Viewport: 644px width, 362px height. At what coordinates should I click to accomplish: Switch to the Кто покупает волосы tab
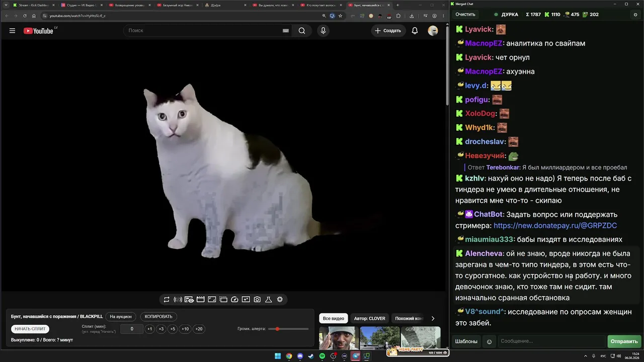[321, 5]
